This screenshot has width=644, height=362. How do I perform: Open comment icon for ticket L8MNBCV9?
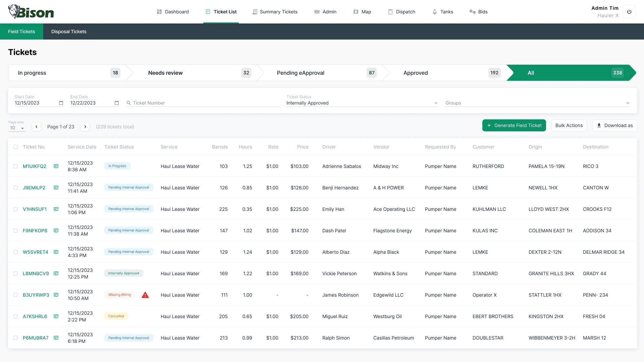(56, 274)
